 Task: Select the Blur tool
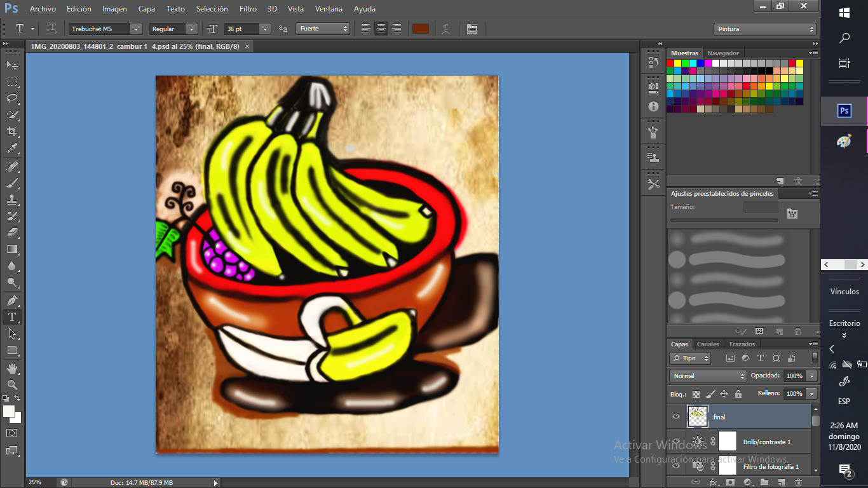tap(12, 266)
